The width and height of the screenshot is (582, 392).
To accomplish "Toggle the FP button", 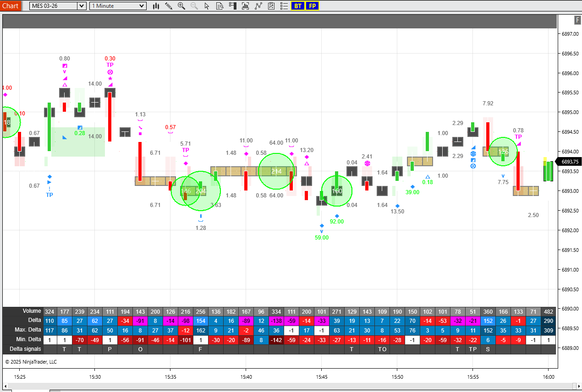I will [x=313, y=6].
